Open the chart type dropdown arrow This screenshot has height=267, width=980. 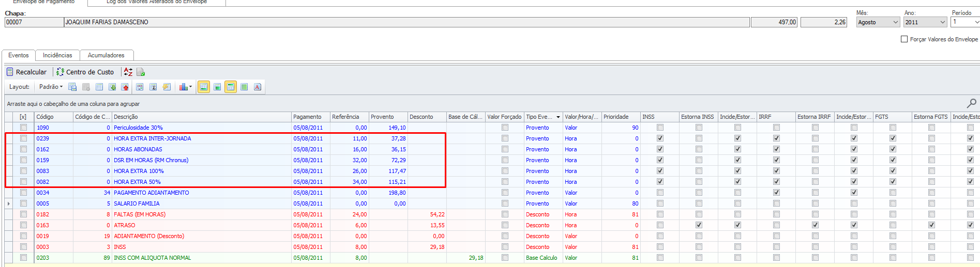click(190, 87)
